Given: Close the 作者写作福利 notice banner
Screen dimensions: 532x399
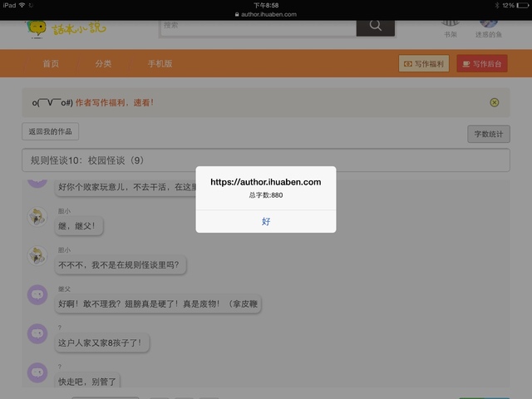Looking at the screenshot, I should (495, 102).
